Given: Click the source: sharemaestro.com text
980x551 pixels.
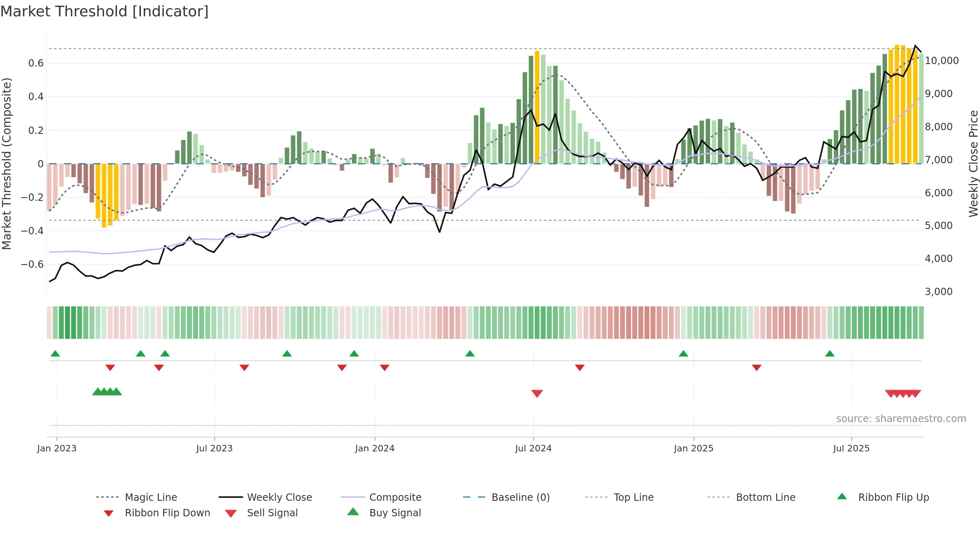Looking at the screenshot, I should 901,419.
